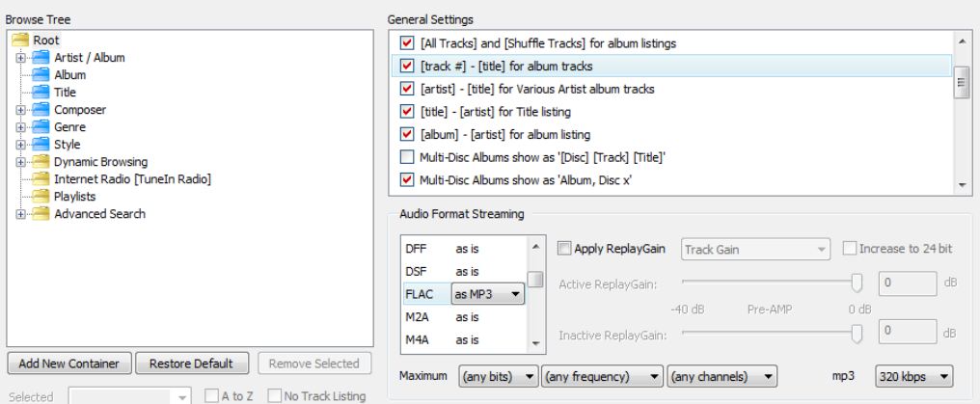Screen dimensions: 980x404
Task: Click the Title folder icon
Action: pyautogui.click(x=41, y=93)
